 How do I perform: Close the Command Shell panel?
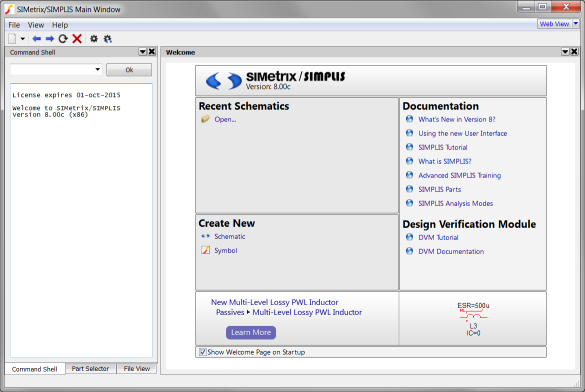(152, 51)
